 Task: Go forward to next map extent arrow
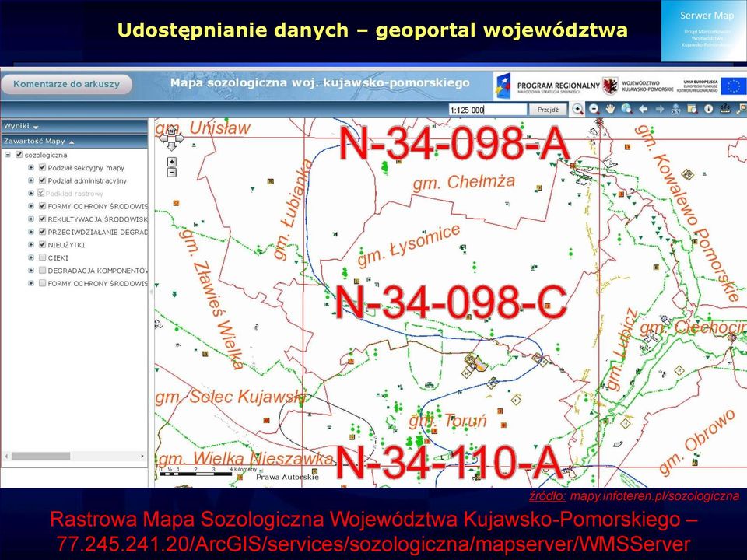[x=659, y=109]
